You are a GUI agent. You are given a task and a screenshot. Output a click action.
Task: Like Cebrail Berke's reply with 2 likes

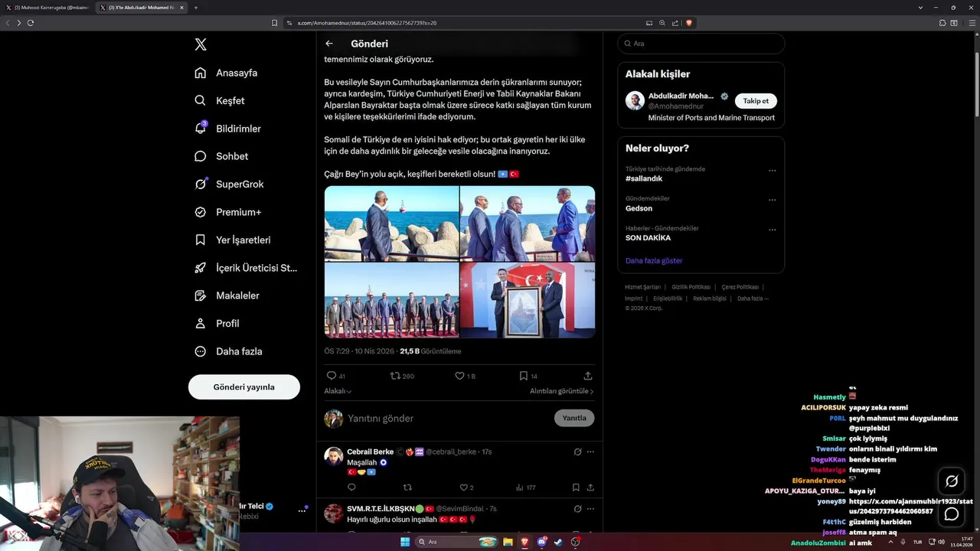click(x=463, y=487)
